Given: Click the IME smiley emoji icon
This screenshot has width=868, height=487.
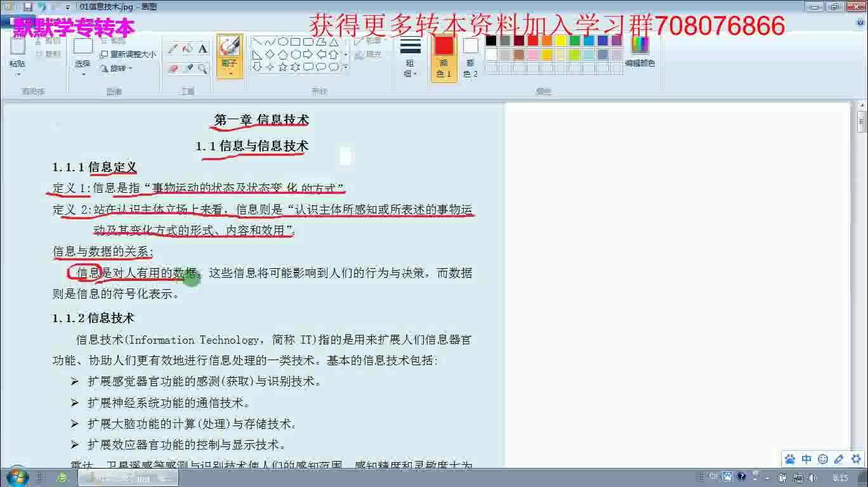Looking at the screenshot, I should click(x=823, y=459).
